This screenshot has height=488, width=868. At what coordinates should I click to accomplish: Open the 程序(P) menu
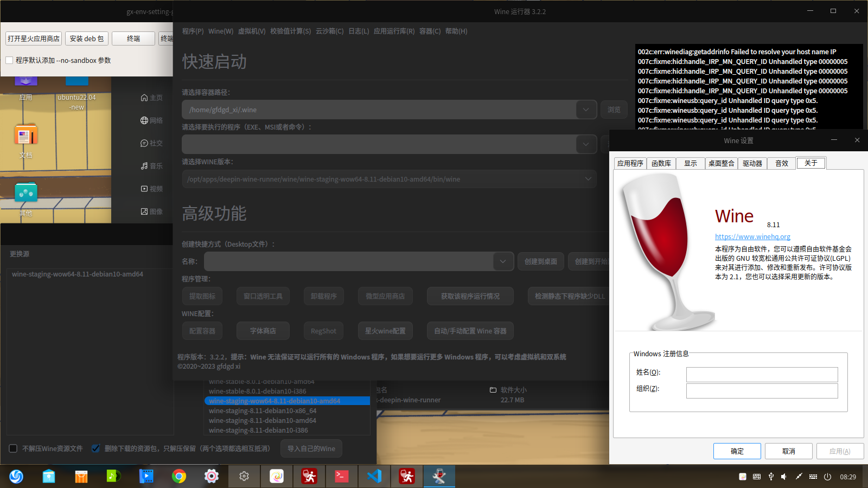pos(193,31)
